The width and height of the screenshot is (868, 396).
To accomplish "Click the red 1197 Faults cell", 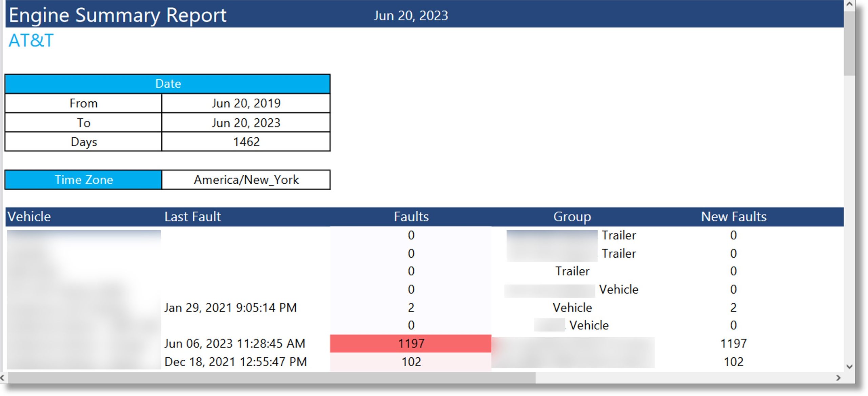I will pos(411,343).
